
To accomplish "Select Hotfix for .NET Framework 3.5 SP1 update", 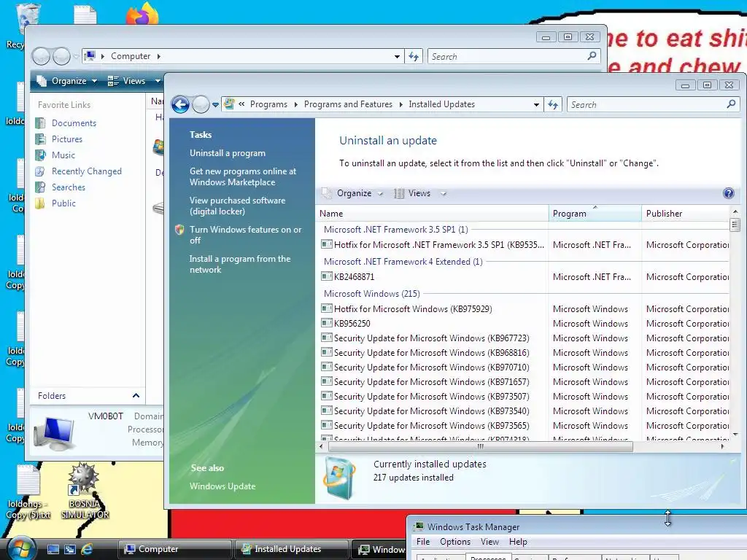I will coord(525,245).
